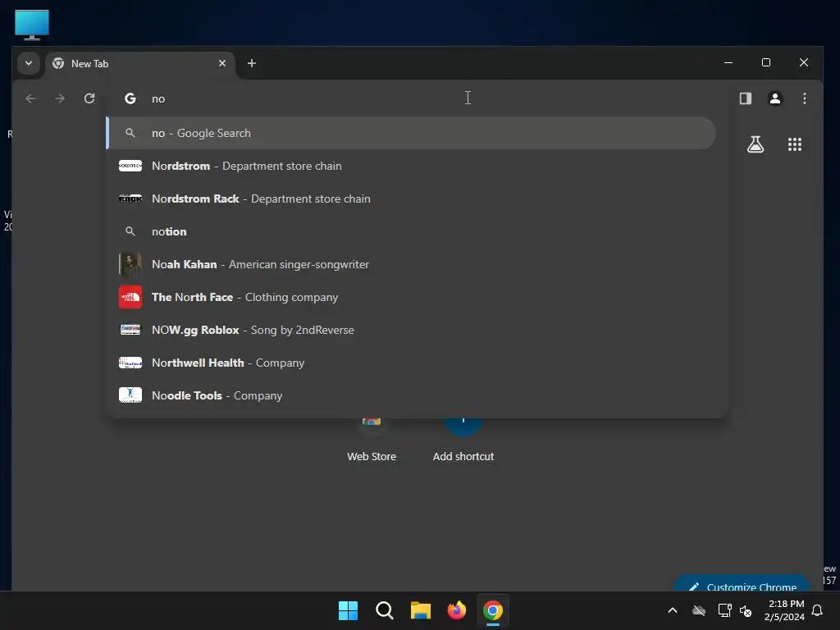Click the muted volume tray icon

[746, 610]
